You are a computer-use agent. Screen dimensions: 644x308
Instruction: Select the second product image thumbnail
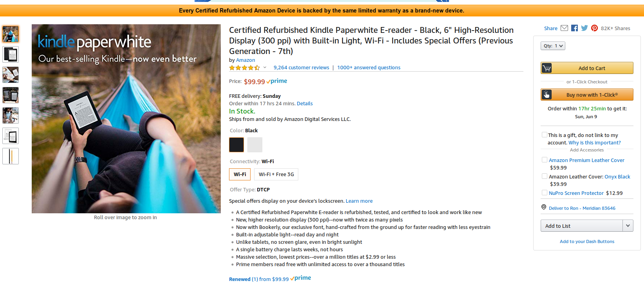pyautogui.click(x=11, y=55)
